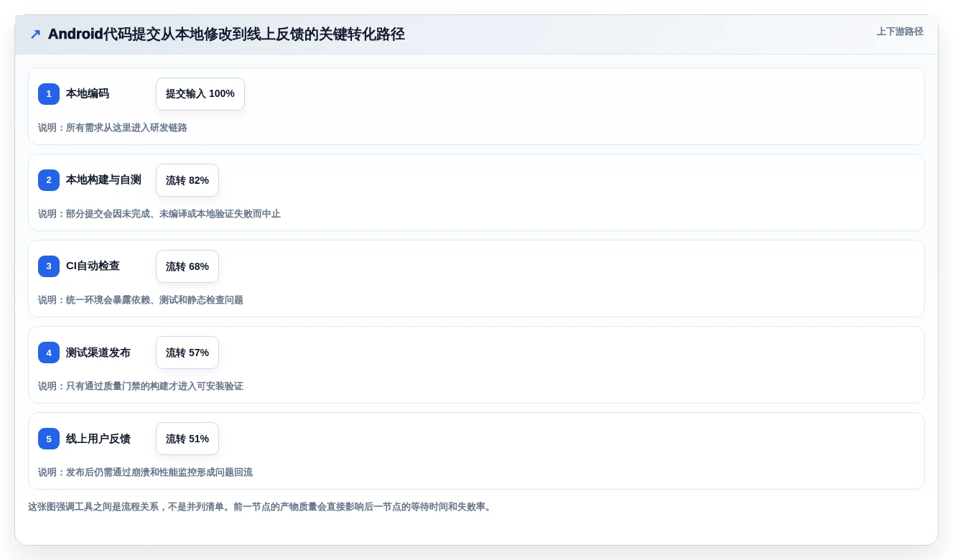Click the description about 崩溃和性能监控

[x=145, y=472]
